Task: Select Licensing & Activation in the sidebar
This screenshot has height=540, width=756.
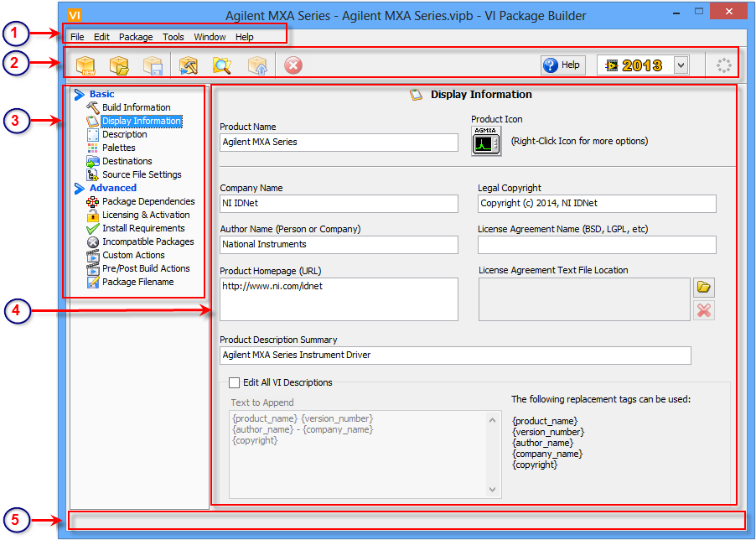Action: click(146, 215)
